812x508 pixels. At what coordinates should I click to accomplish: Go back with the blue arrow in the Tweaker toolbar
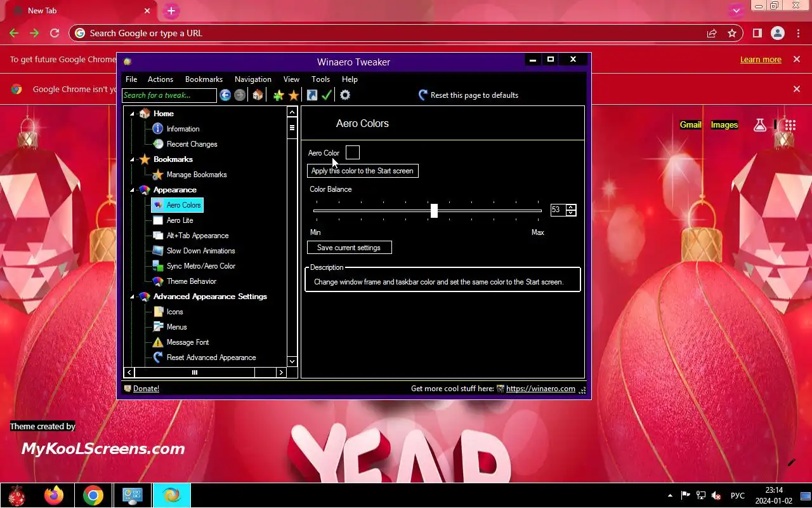click(x=225, y=95)
